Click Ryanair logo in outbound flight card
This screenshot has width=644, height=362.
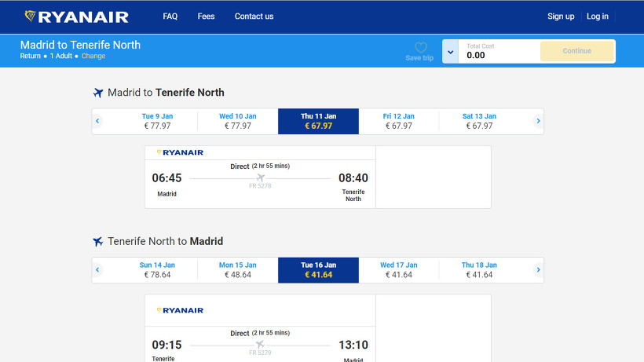click(x=180, y=152)
